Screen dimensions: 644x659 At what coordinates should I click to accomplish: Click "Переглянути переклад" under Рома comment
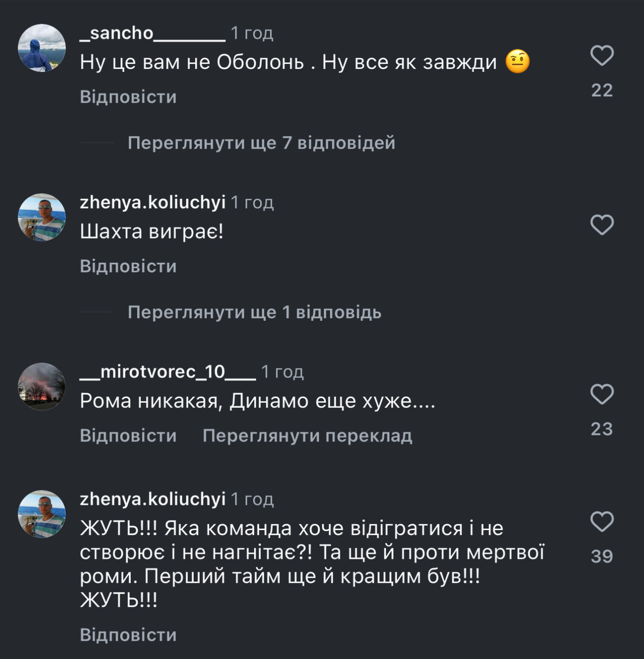[x=307, y=435]
